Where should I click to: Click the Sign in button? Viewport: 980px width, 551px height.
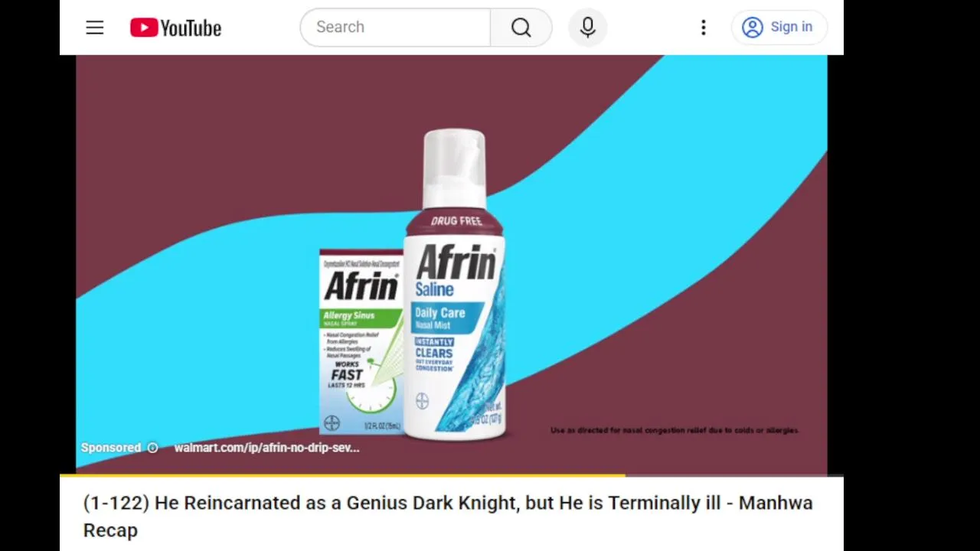point(777,28)
